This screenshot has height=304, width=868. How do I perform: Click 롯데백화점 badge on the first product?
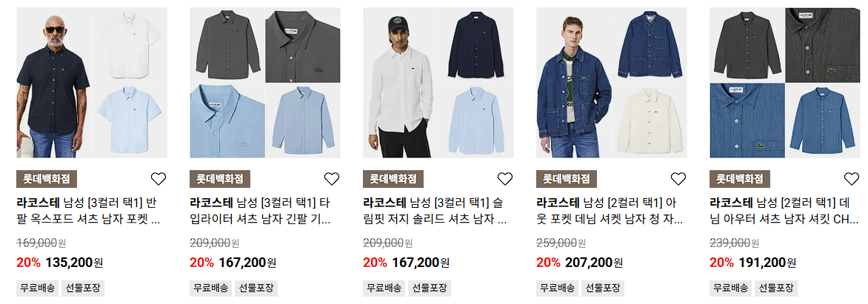click(47, 179)
